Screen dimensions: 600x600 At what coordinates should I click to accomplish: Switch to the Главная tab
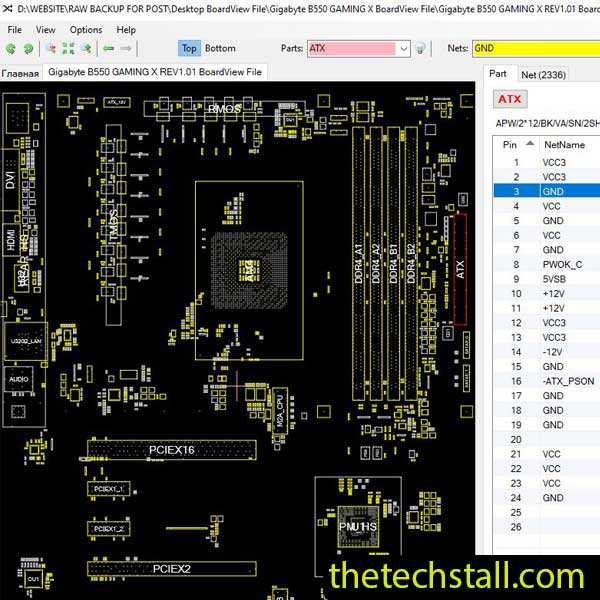point(20,73)
